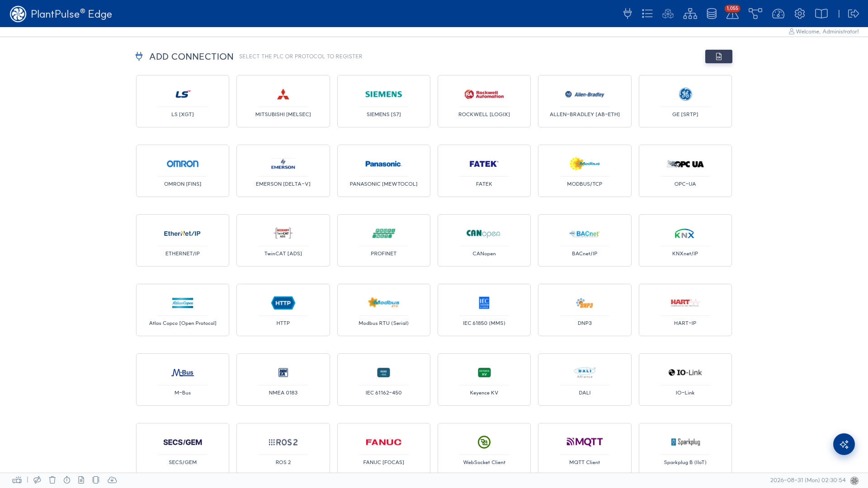Select the M-Bus card
Image resolution: width=868 pixels, height=488 pixels.
tap(183, 380)
